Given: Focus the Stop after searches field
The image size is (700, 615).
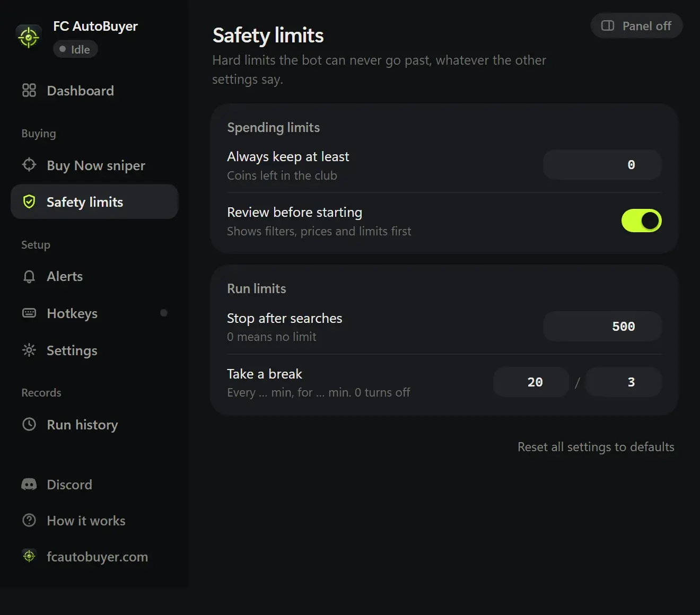Looking at the screenshot, I should coord(602,326).
